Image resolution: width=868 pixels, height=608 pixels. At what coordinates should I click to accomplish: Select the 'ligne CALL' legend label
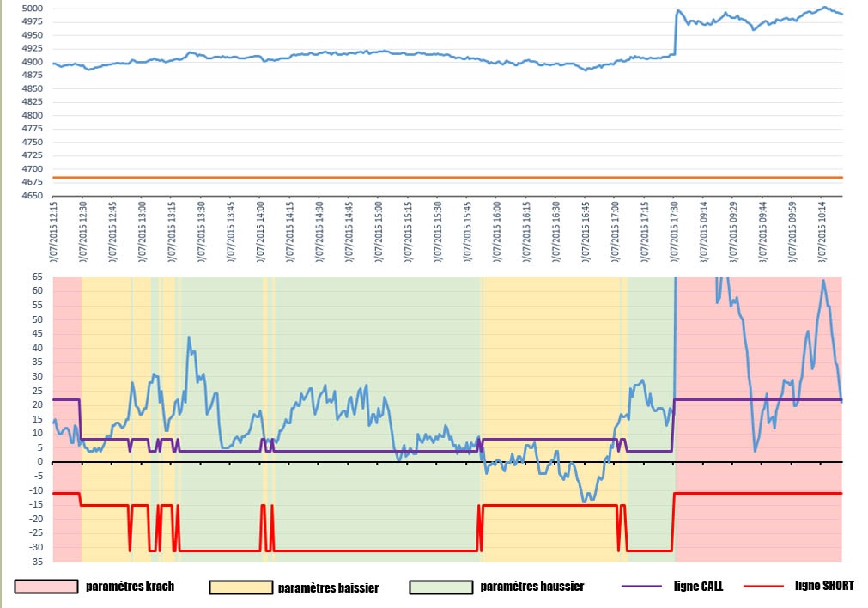pos(699,586)
